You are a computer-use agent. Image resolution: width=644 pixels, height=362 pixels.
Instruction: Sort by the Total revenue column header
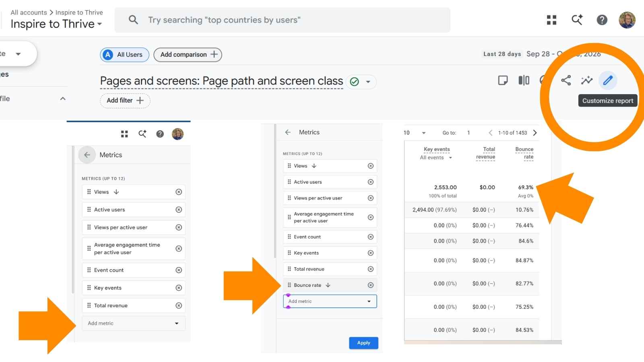[486, 153]
